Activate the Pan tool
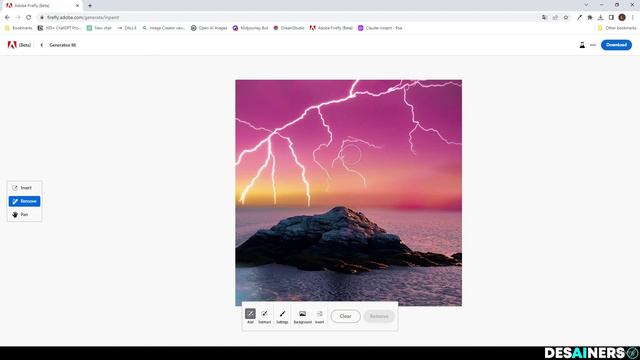This screenshot has height=360, width=640. pos(24,214)
